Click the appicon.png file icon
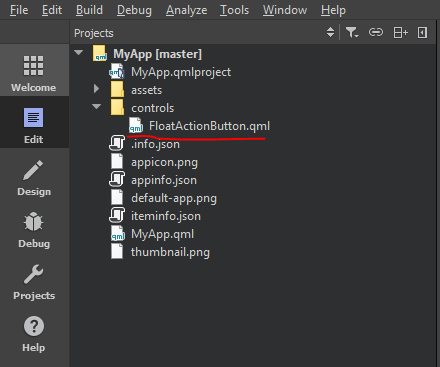 (117, 161)
